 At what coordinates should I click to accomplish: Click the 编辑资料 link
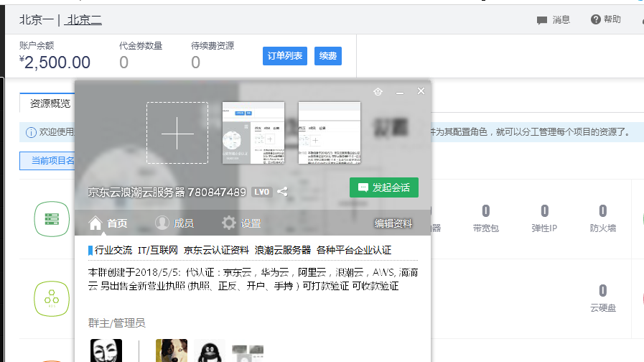[393, 223]
